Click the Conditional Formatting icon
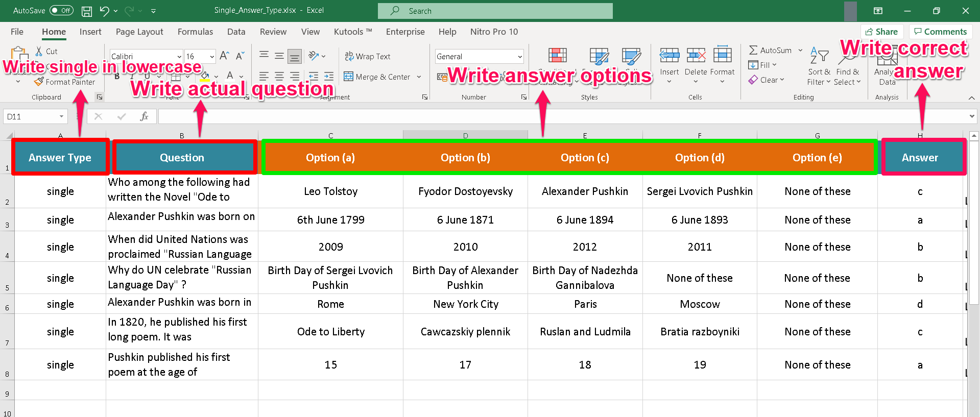 (557, 56)
